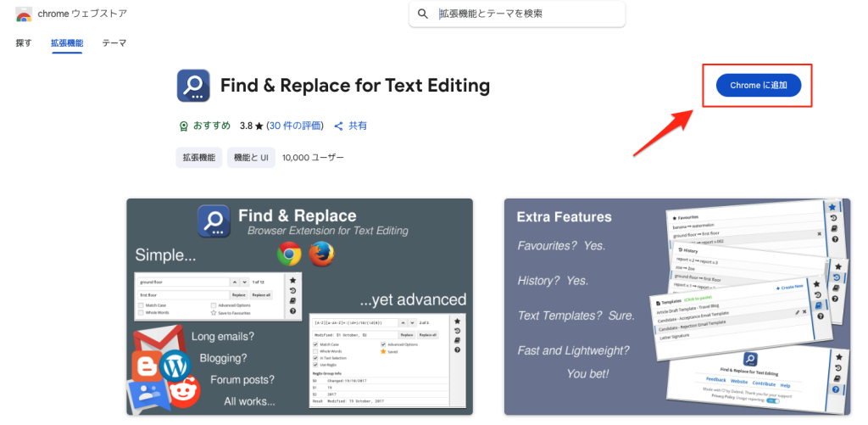Select the 機能と UI category chip
Screen dimensions: 868x425
(251, 158)
